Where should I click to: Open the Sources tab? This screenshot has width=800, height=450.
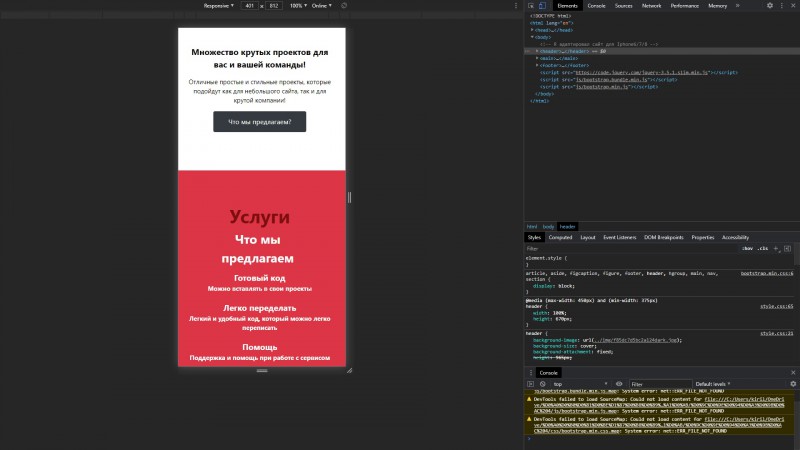[x=623, y=6]
